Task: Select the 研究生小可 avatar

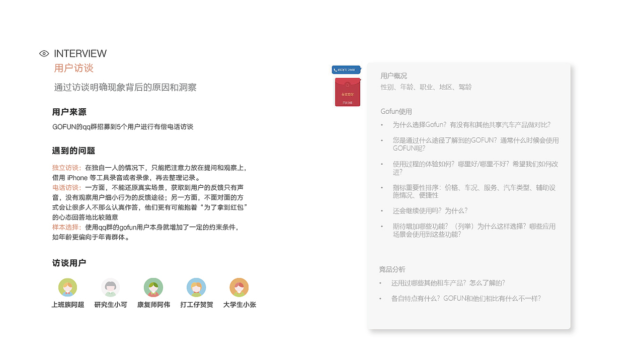Action: (x=111, y=287)
